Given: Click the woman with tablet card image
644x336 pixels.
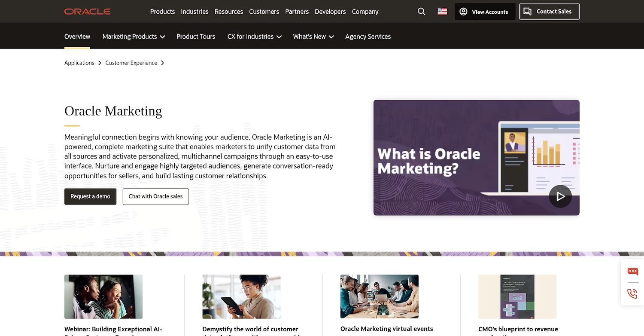Looking at the screenshot, I should click(242, 296).
